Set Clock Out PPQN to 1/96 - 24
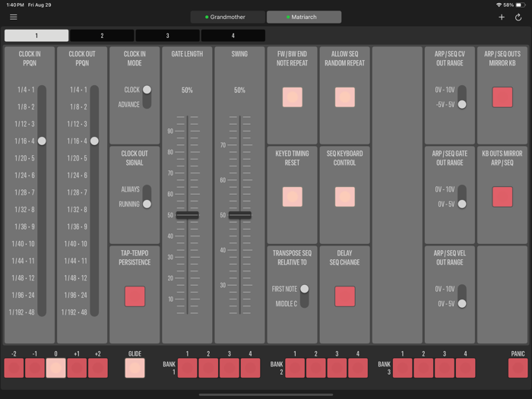Viewport: 532px width, 399px height. click(x=76, y=295)
